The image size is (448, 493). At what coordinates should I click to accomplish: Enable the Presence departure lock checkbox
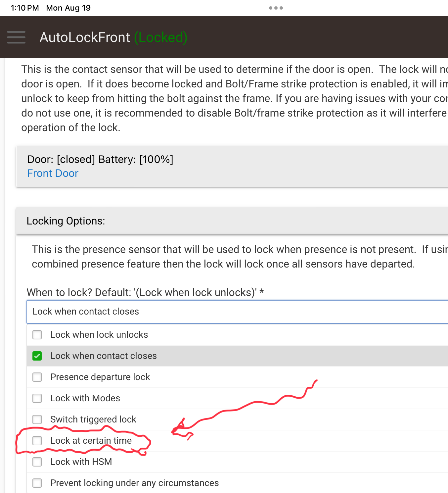coord(37,377)
